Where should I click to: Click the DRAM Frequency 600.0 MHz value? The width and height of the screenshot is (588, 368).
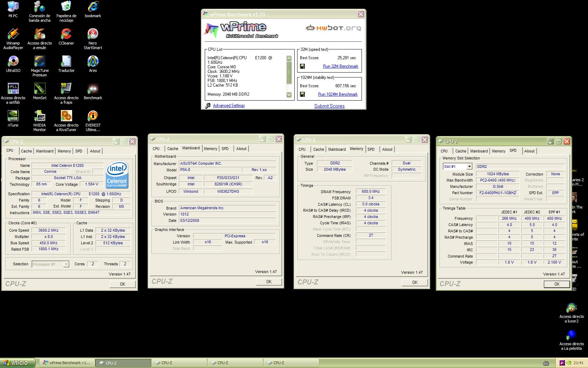(x=371, y=191)
